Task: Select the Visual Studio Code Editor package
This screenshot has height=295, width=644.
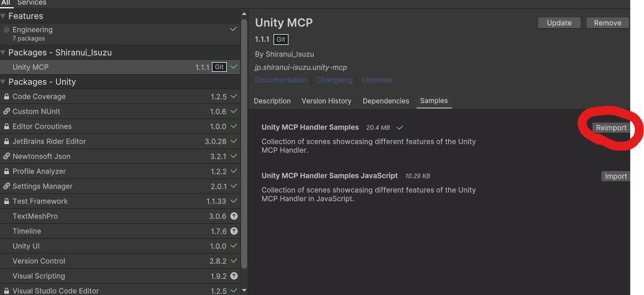Action: (x=120, y=290)
